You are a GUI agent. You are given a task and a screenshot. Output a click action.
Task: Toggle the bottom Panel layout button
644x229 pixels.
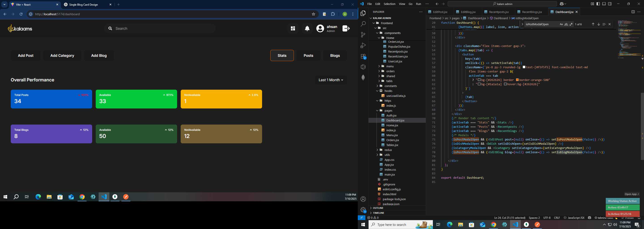coord(604,4)
